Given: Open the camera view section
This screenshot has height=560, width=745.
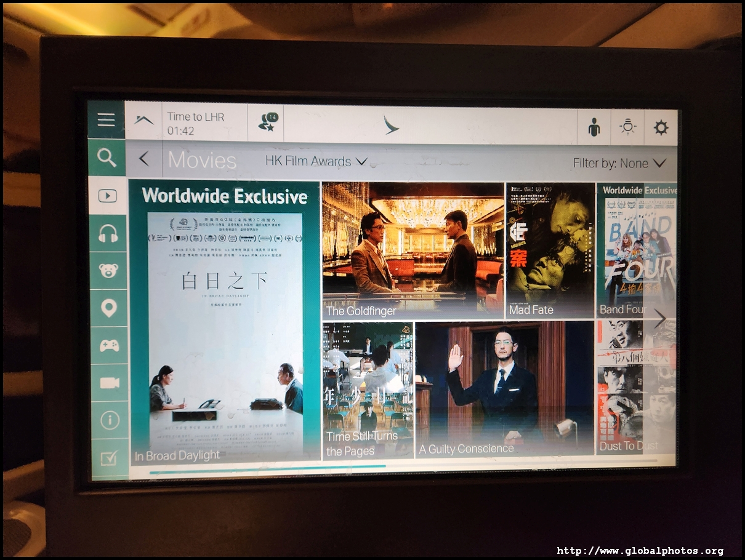Looking at the screenshot, I should [110, 382].
